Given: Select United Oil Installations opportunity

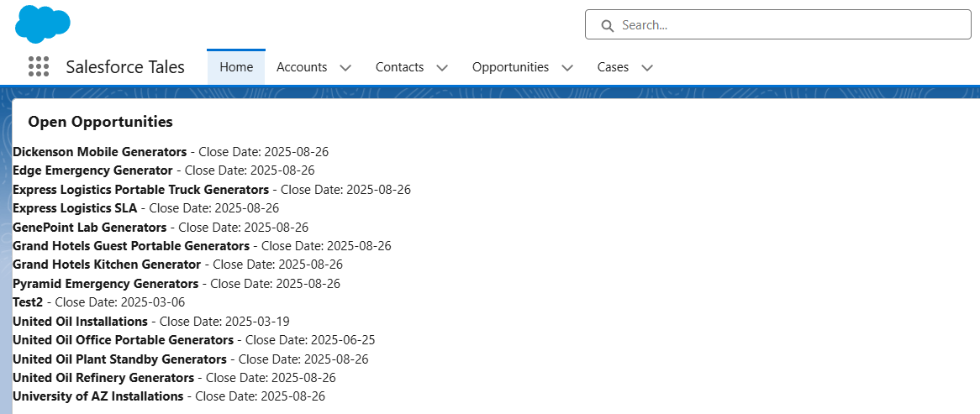Looking at the screenshot, I should [80, 322].
